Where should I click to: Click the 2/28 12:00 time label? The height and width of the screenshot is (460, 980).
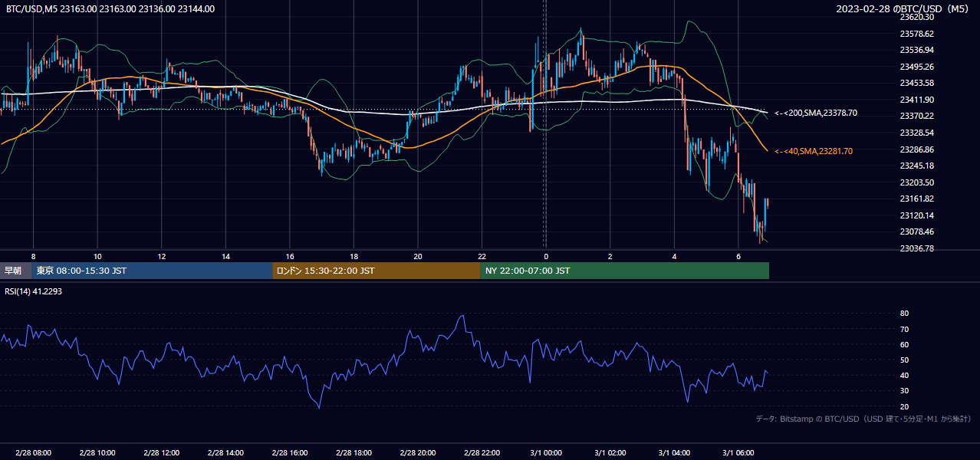(161, 453)
